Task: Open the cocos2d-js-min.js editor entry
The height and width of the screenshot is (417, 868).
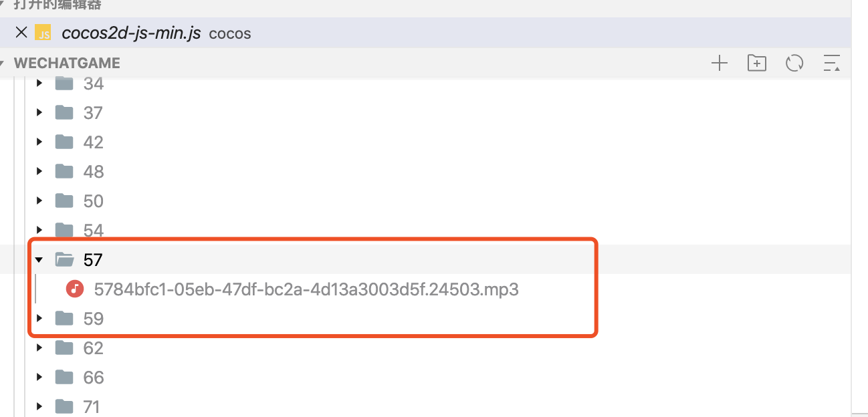Action: click(131, 33)
